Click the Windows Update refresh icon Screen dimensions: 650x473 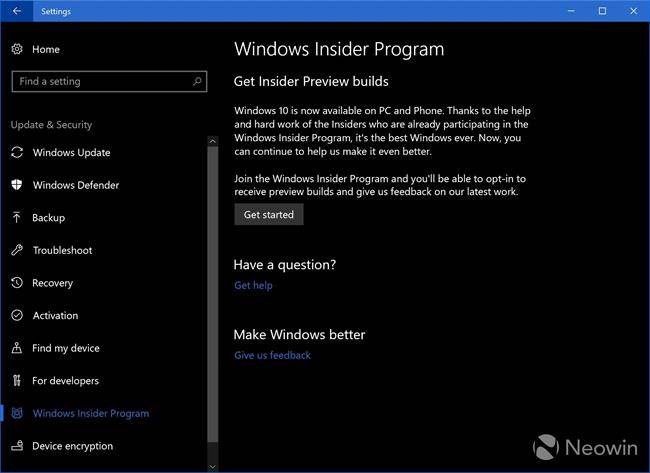point(17,152)
